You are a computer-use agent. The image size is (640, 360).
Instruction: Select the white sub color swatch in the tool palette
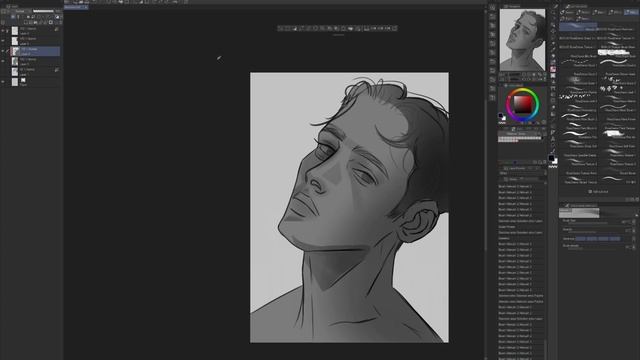(555, 162)
